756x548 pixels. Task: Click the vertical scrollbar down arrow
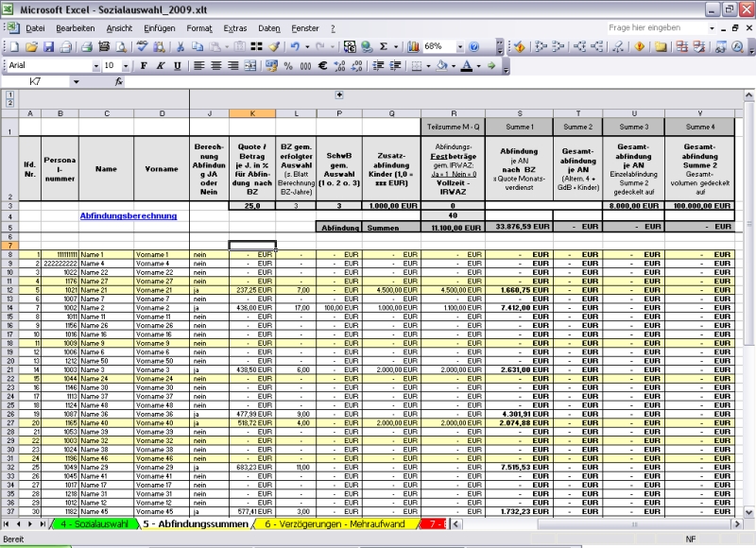pos(748,512)
